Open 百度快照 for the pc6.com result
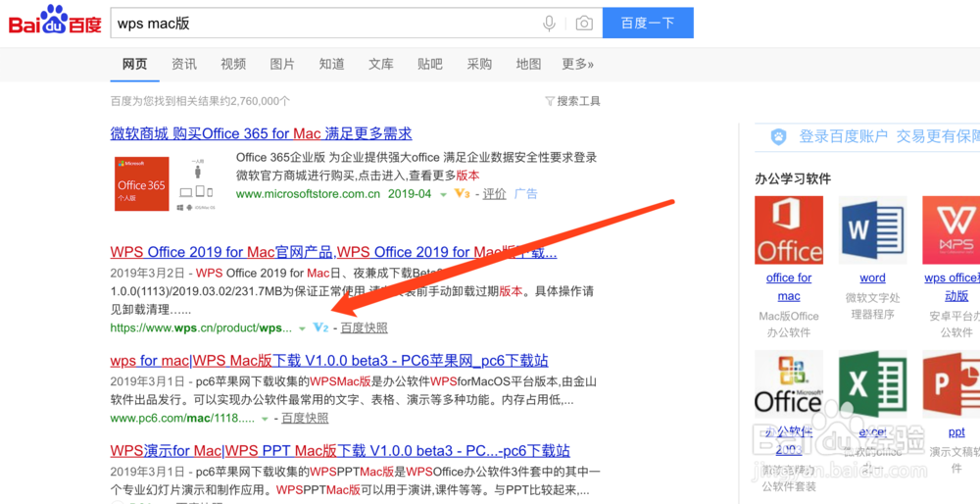Screen dimensions: 980x504 click(x=305, y=418)
